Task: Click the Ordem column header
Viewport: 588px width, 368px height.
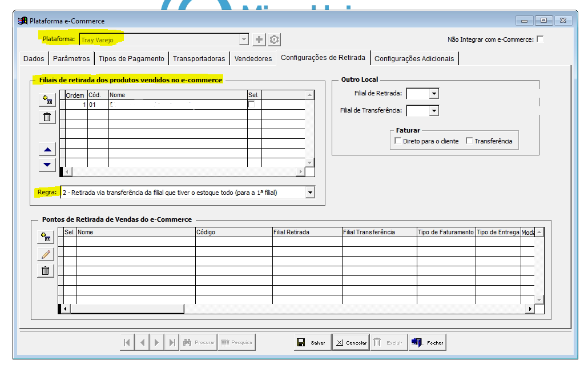Action: tap(76, 95)
